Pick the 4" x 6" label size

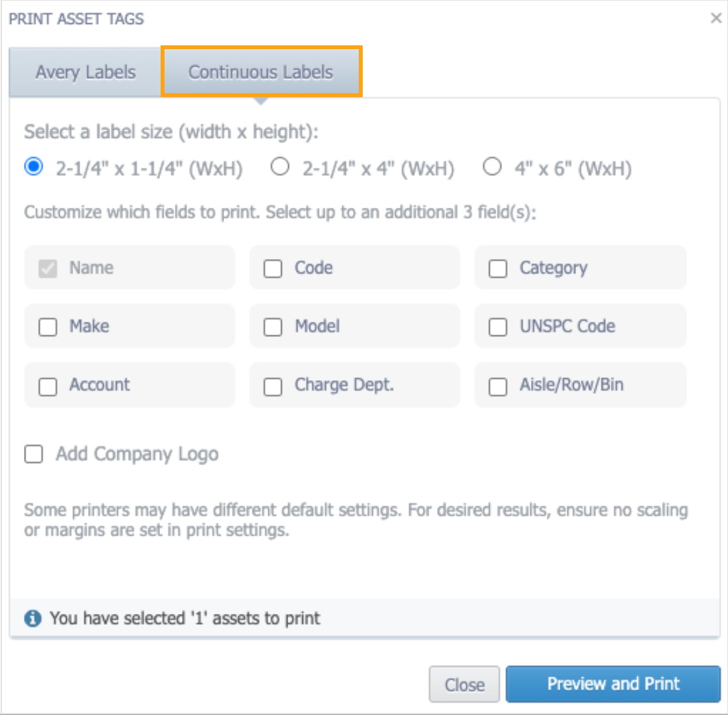pos(492,167)
